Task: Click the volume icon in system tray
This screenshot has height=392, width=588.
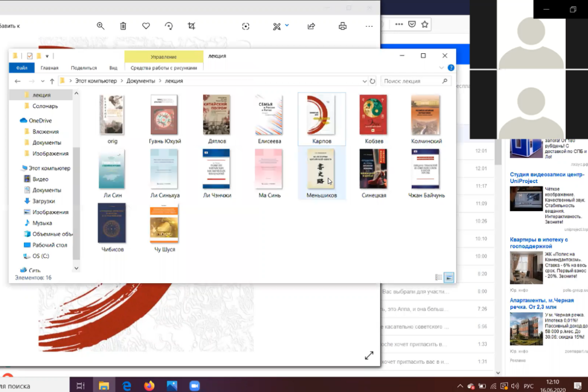Action: tap(515, 386)
